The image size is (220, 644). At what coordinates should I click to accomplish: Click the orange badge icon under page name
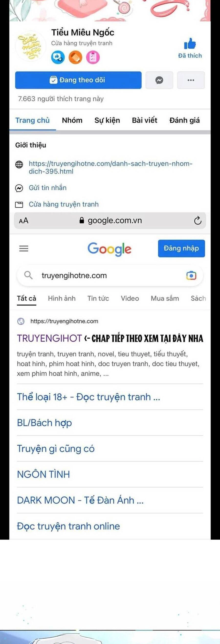[75, 57]
